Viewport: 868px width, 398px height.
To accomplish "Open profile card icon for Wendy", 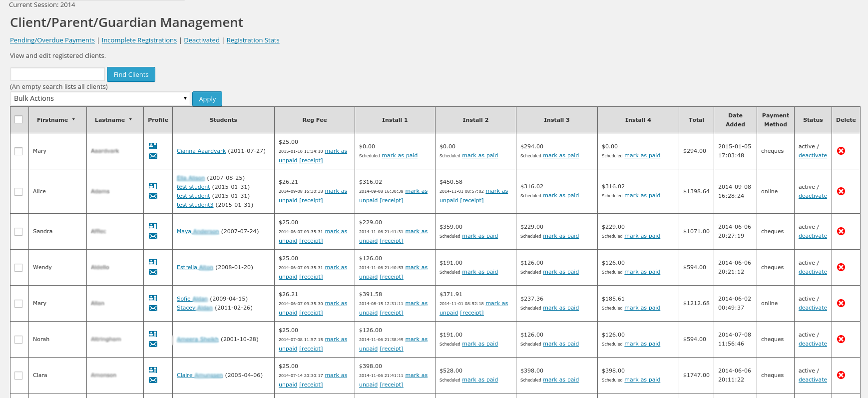I will click(x=153, y=262).
